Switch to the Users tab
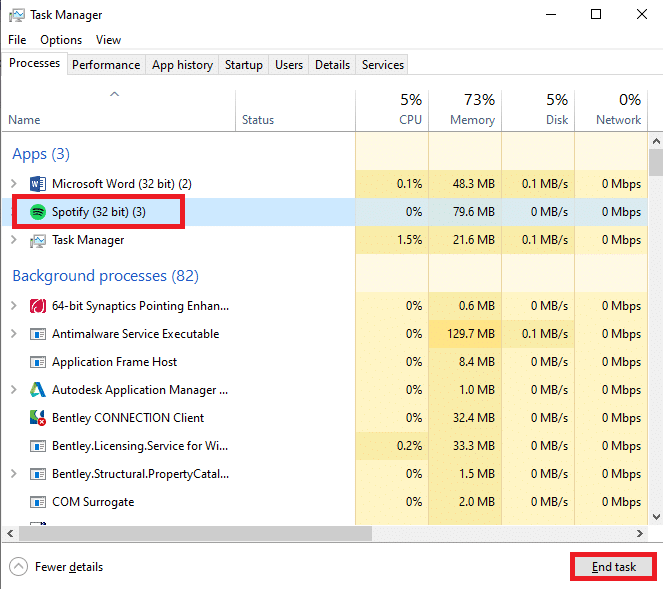The width and height of the screenshot is (663, 589). coord(289,65)
